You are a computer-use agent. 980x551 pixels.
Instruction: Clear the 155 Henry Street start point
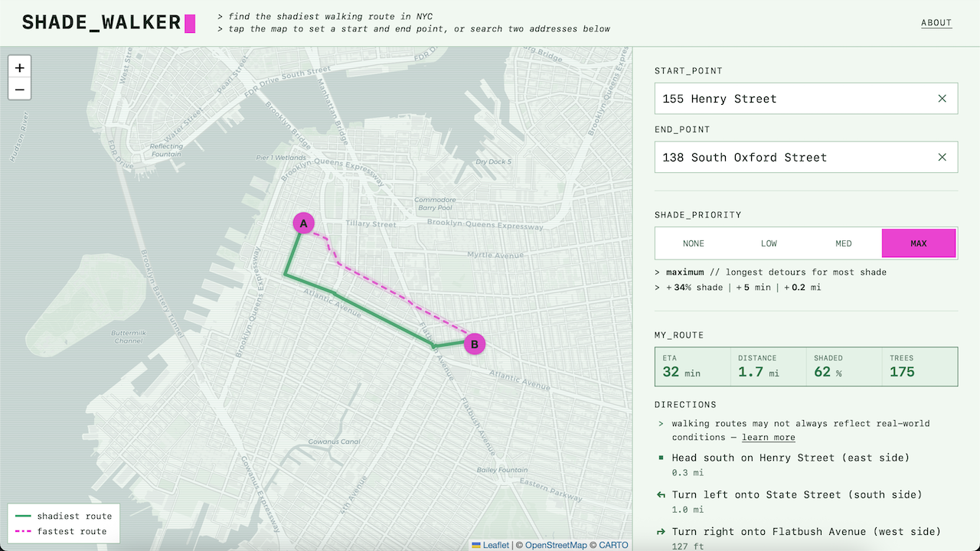(942, 99)
